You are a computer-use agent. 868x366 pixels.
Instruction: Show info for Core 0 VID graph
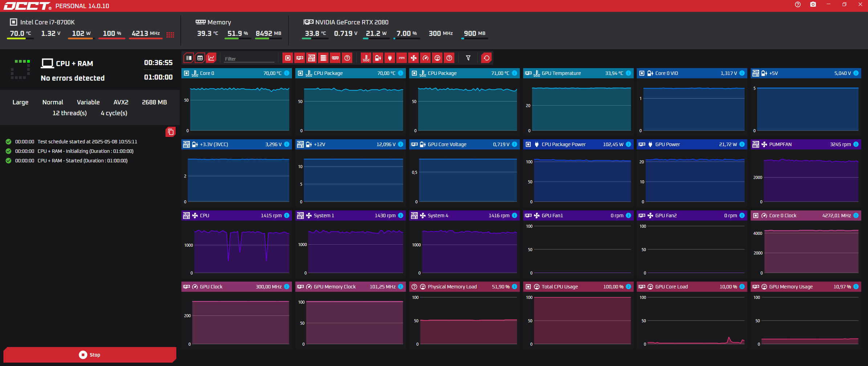pos(742,73)
